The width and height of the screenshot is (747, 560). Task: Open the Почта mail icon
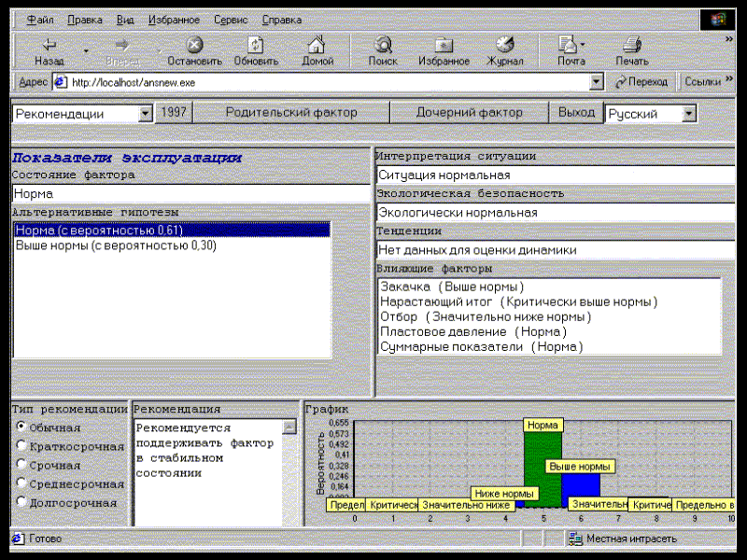568,44
